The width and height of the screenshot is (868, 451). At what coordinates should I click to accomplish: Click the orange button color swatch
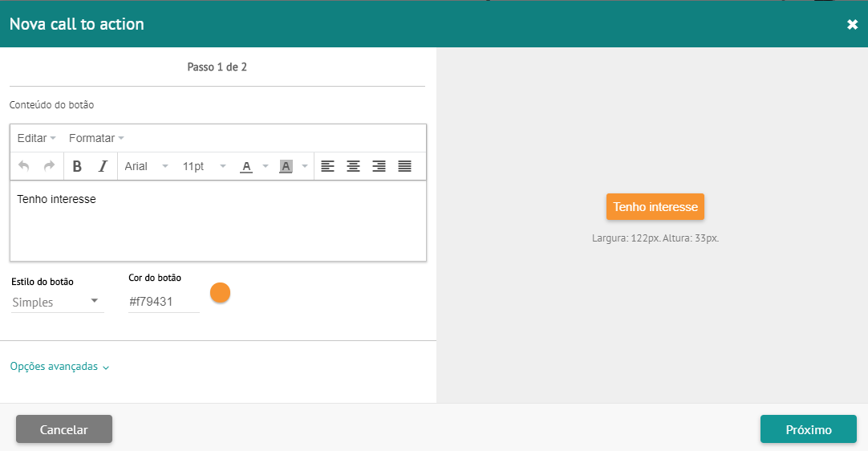click(x=220, y=293)
